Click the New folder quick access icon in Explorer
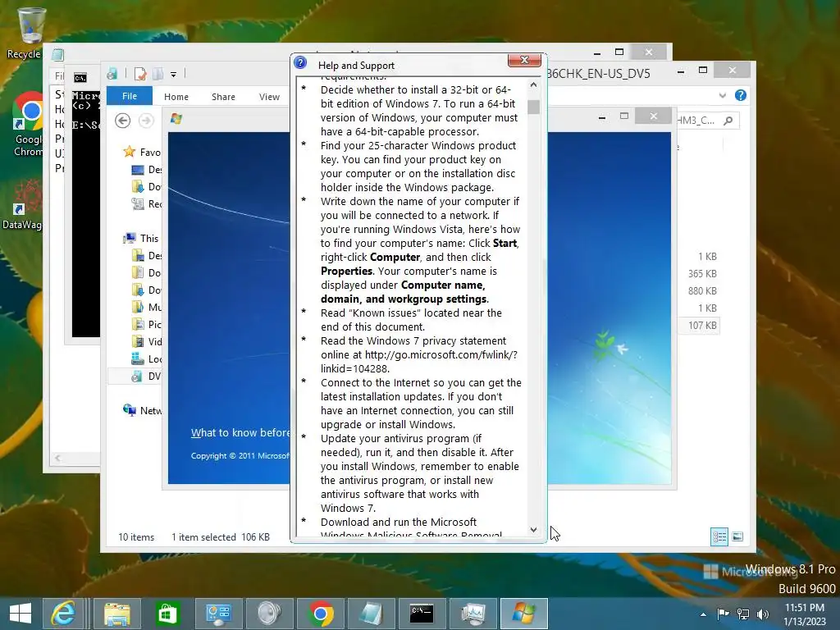 click(158, 73)
